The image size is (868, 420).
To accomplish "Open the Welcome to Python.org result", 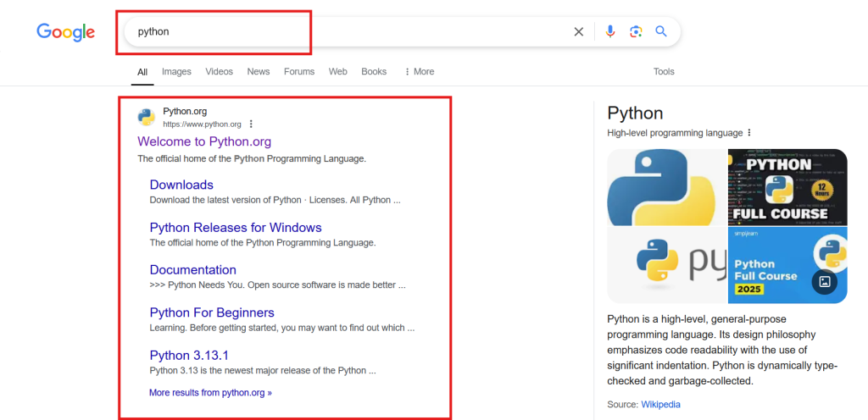I will (204, 141).
